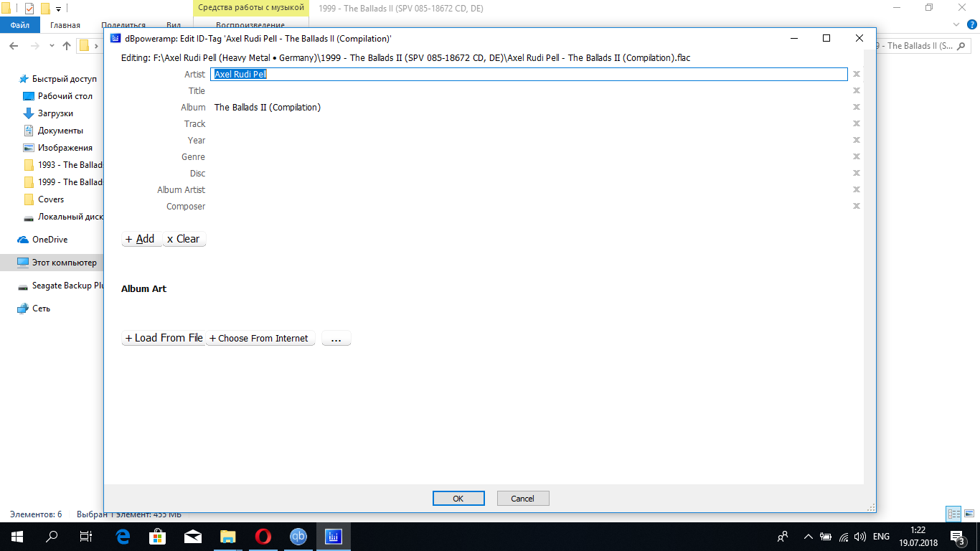The image size is (980, 551).
Task: Go back in Explorer navigation
Action: [x=13, y=46]
